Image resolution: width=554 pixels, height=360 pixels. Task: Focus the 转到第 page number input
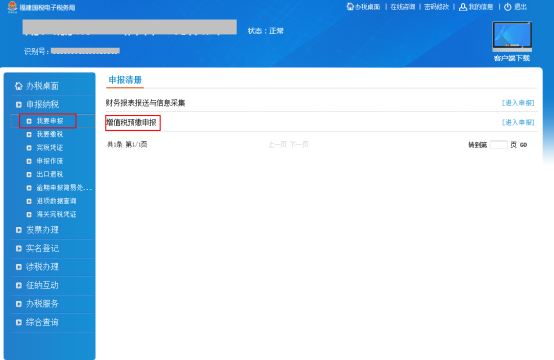point(499,144)
